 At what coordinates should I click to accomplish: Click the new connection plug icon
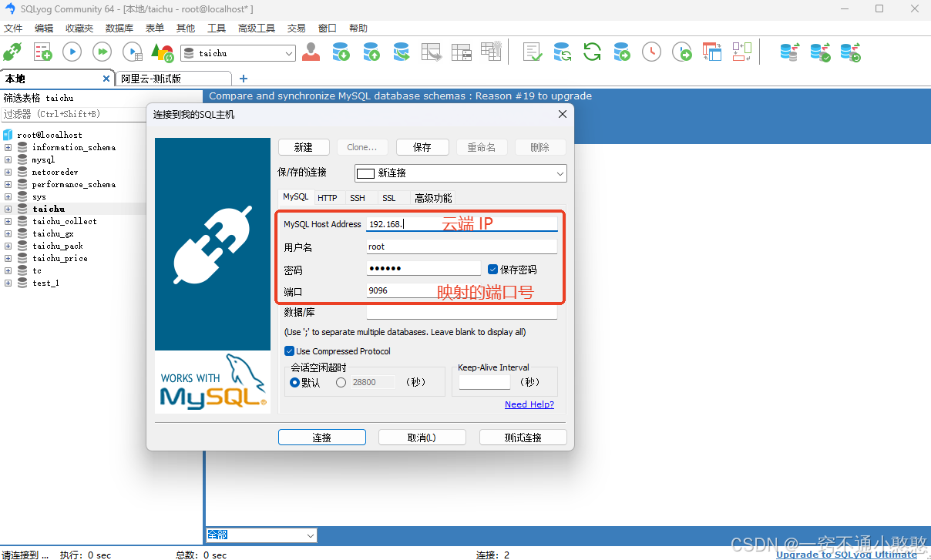(x=12, y=52)
